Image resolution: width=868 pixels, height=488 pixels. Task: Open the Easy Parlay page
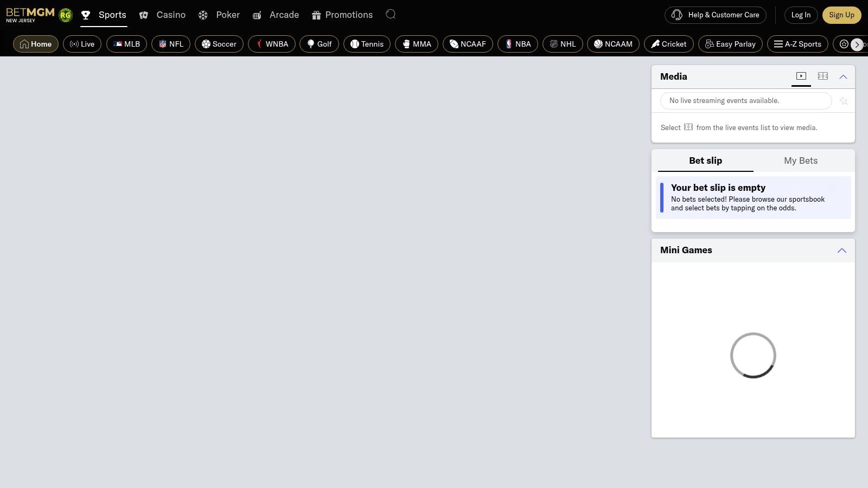point(730,44)
